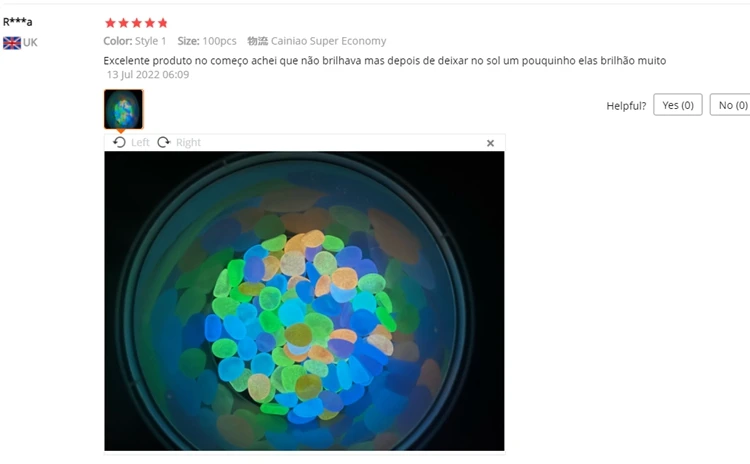Image resolution: width=750 pixels, height=464 pixels.
Task: Click the logistics icon before Cainiao
Action: pos(257,41)
